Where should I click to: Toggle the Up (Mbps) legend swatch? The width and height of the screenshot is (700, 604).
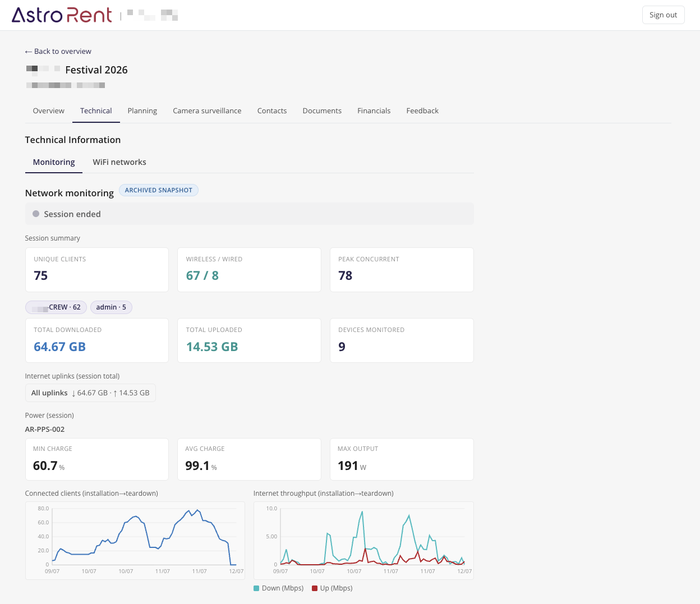(315, 588)
